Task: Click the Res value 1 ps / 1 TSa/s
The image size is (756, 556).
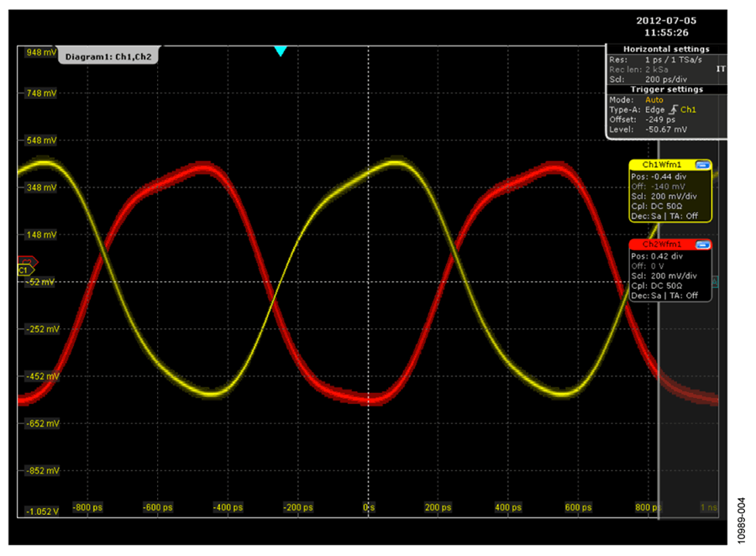Action: tap(673, 60)
